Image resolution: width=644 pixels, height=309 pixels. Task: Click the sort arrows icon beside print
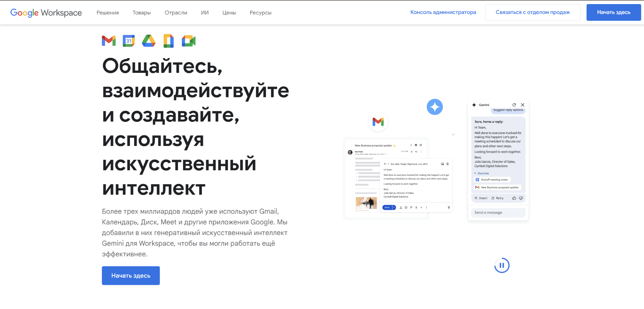[411, 145]
